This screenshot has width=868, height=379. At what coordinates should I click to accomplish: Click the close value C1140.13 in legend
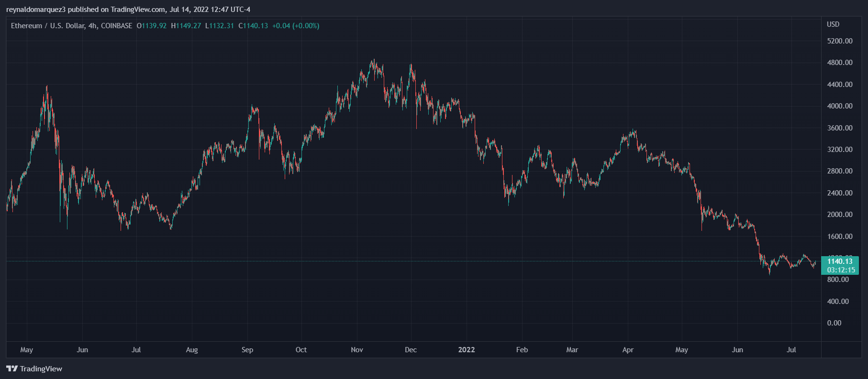253,26
